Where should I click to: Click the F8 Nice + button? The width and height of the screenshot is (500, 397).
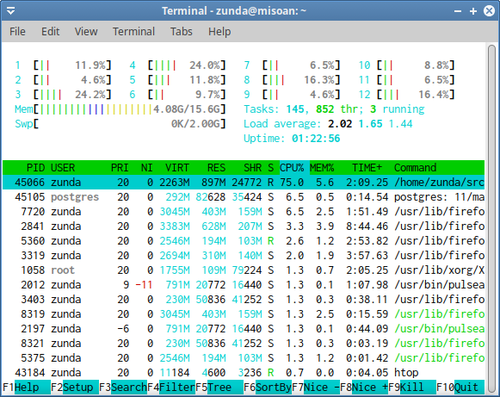[364, 387]
